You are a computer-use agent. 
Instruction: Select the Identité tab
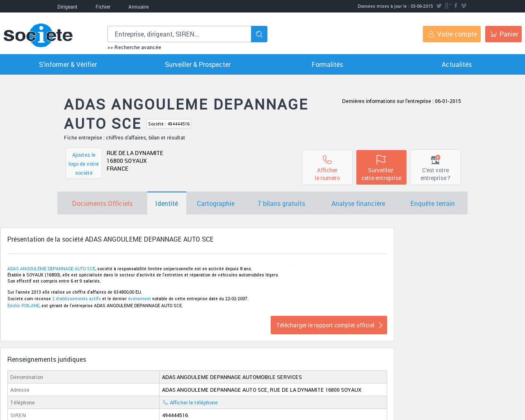click(167, 203)
